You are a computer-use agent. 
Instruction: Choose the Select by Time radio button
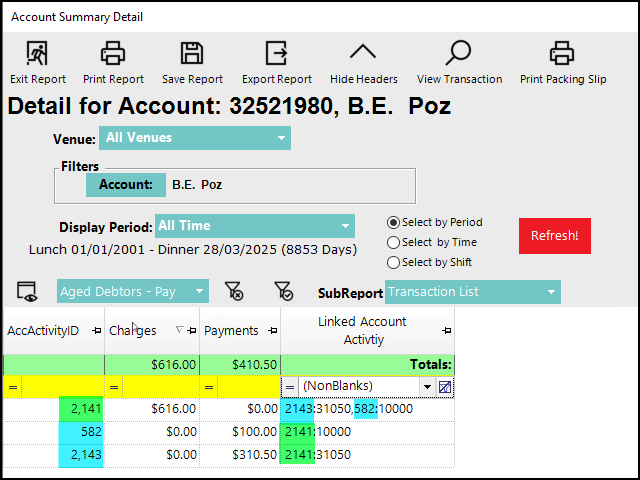click(x=393, y=242)
